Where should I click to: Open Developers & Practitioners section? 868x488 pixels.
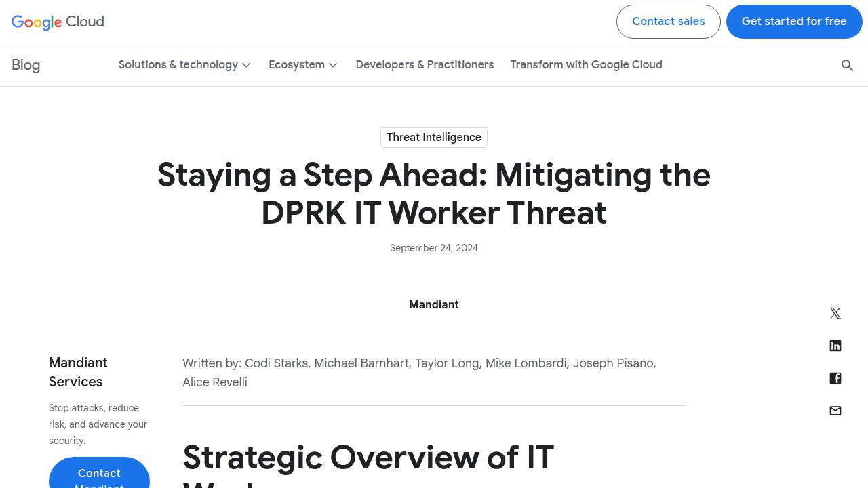pos(425,65)
